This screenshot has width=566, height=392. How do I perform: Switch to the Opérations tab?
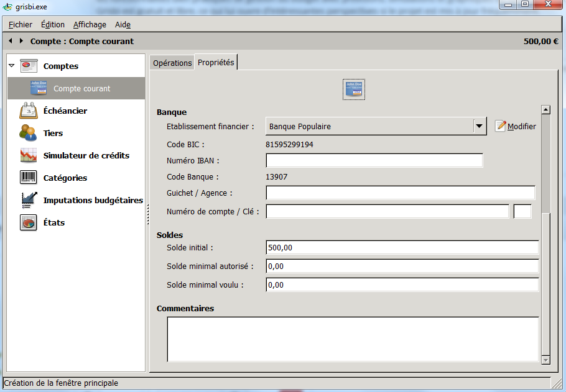172,63
